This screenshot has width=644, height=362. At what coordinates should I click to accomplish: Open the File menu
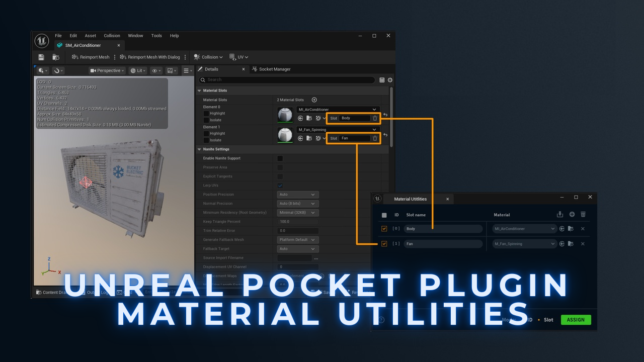[58, 36]
